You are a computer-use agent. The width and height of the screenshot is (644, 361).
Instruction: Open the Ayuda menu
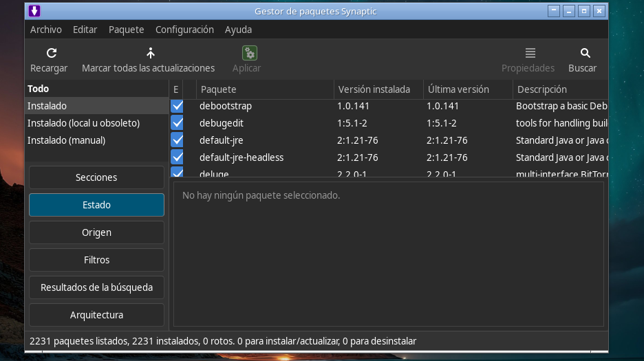click(238, 30)
